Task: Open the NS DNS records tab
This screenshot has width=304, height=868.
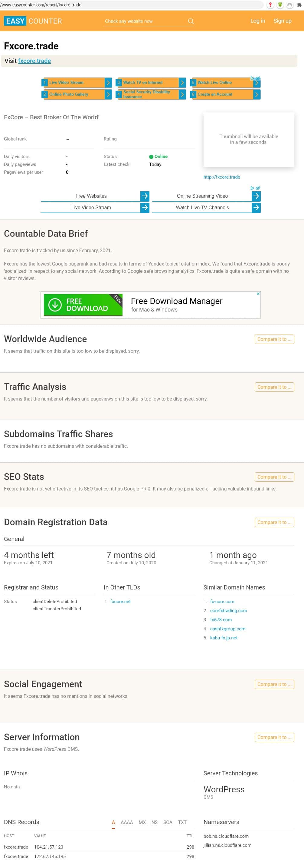Action: pos(155,822)
